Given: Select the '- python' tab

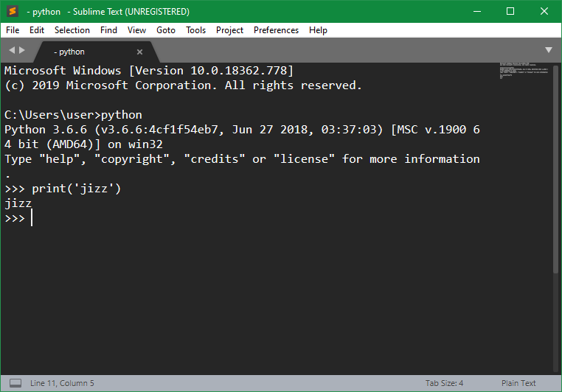Looking at the screenshot, I should (97, 52).
